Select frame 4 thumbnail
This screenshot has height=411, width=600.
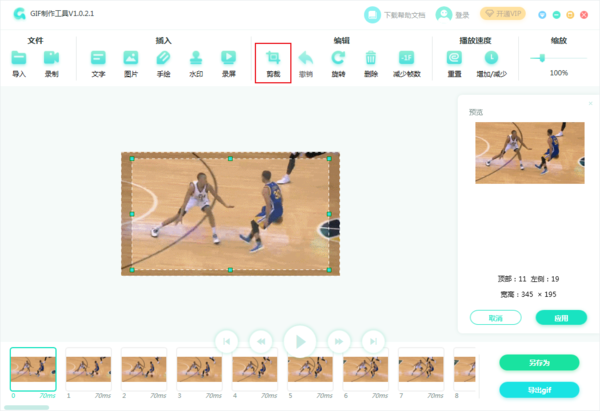point(255,369)
